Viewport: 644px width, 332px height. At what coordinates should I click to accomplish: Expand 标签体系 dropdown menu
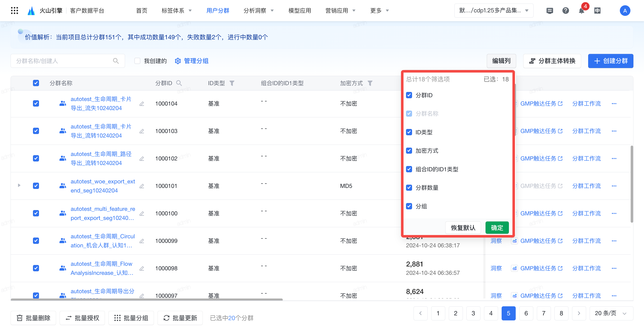[x=177, y=11]
